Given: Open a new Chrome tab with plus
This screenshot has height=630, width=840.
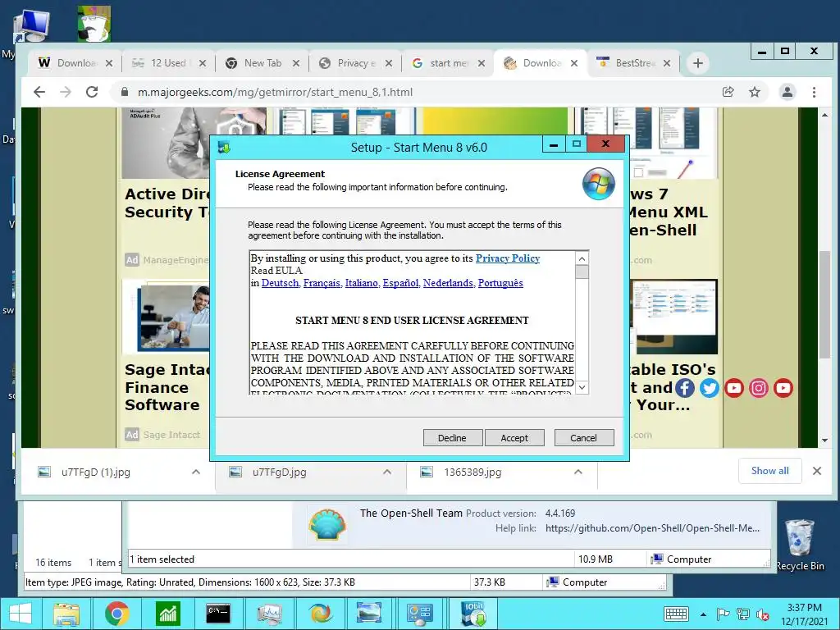Looking at the screenshot, I should 697,63.
